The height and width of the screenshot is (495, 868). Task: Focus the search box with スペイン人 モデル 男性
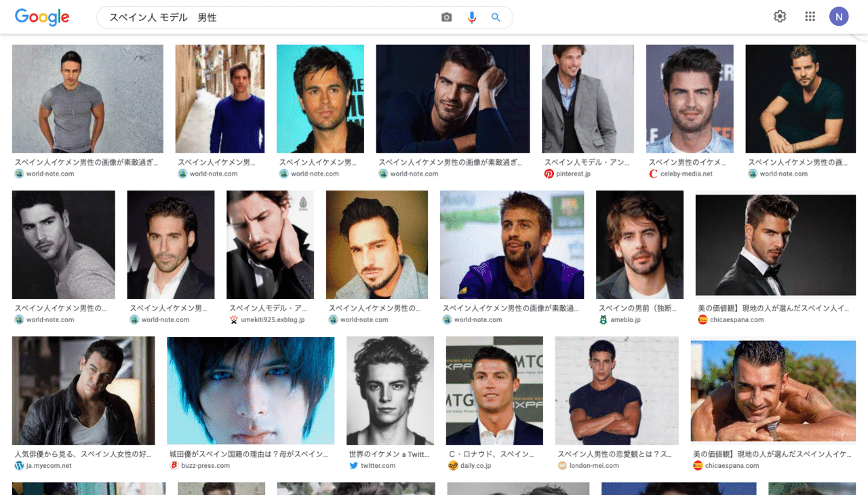point(271,18)
